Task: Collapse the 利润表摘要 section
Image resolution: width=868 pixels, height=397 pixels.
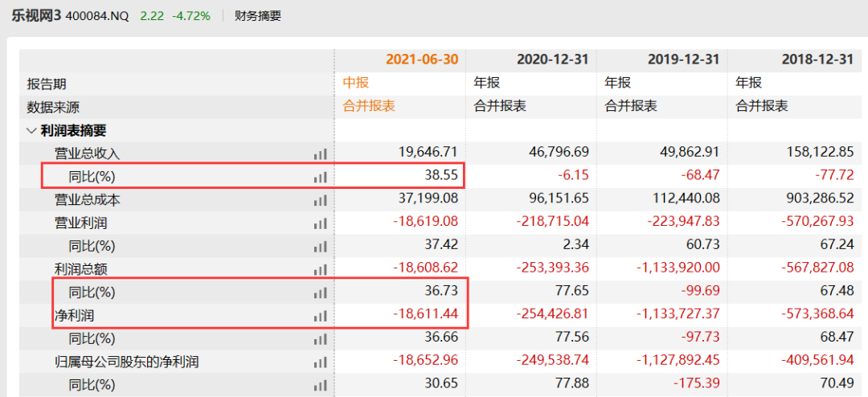Action: click(31, 130)
